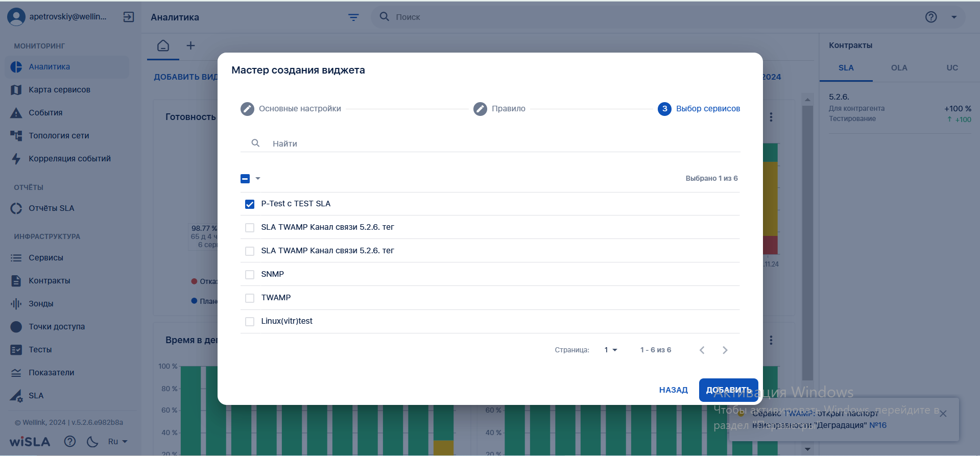Click the help question mark in header

931,17
